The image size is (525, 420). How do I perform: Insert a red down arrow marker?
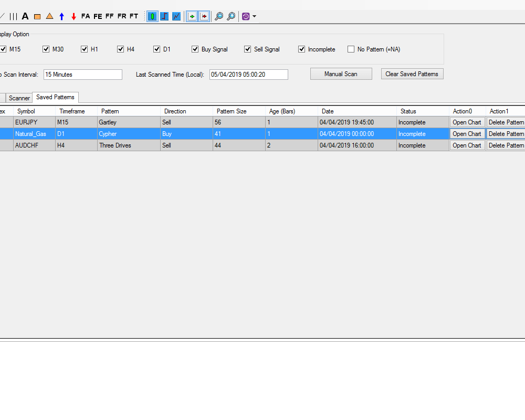click(x=73, y=16)
